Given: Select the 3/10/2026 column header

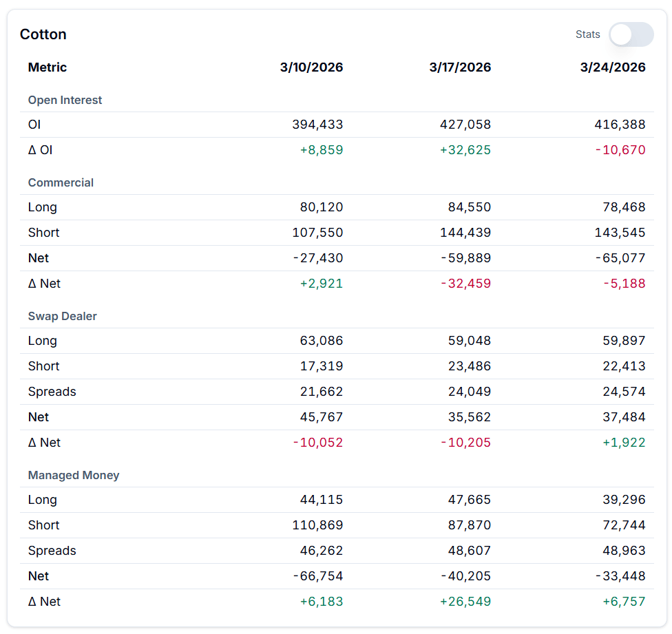Looking at the screenshot, I should pos(311,67).
